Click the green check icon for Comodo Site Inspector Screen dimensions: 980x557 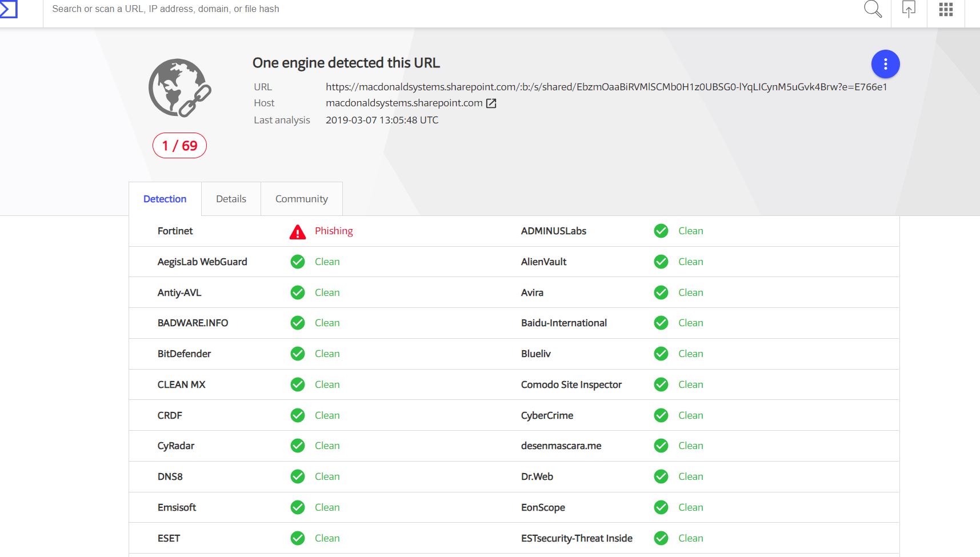pyautogui.click(x=661, y=384)
